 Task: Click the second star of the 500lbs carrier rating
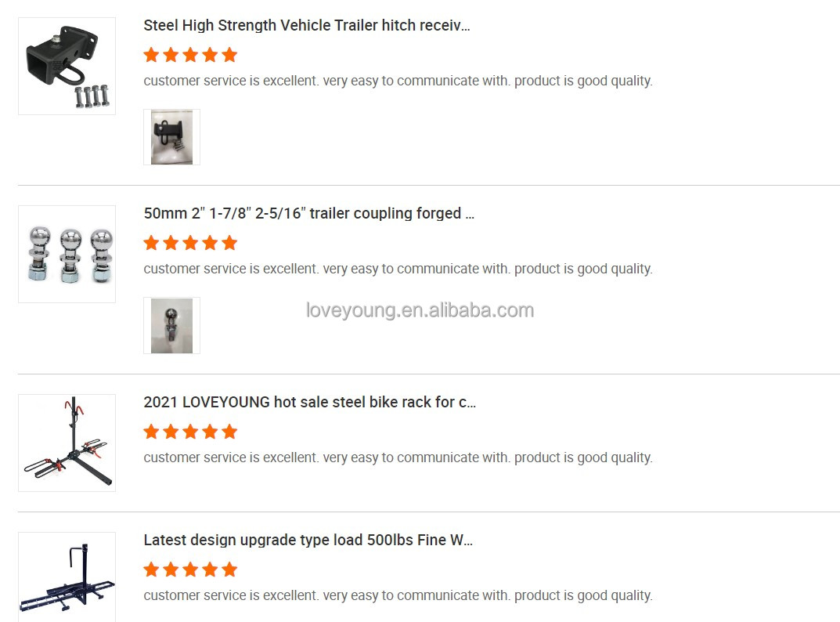point(171,570)
